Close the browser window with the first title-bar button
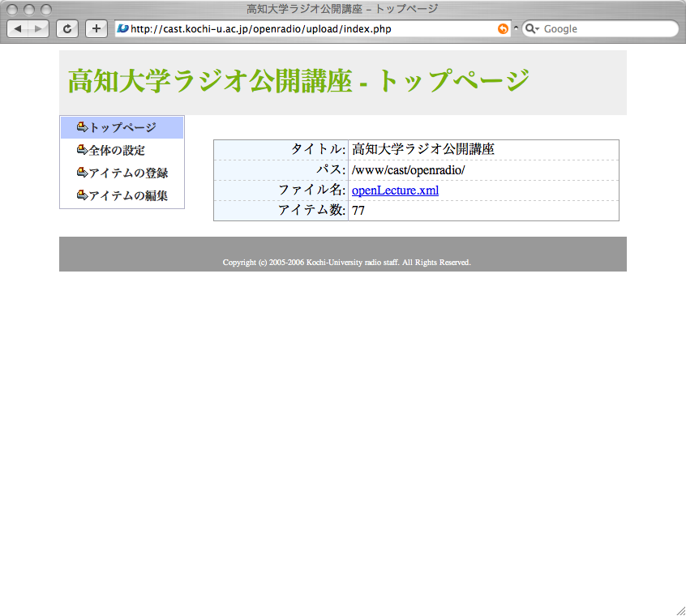 point(13,9)
